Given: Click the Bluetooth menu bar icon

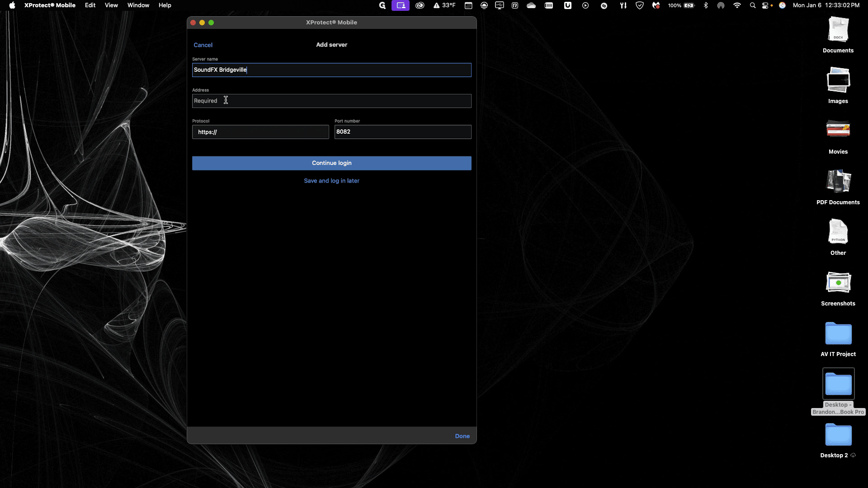Looking at the screenshot, I should (706, 5).
